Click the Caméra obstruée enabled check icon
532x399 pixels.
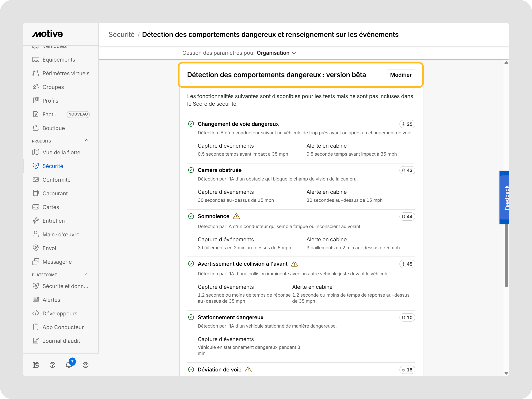191,170
